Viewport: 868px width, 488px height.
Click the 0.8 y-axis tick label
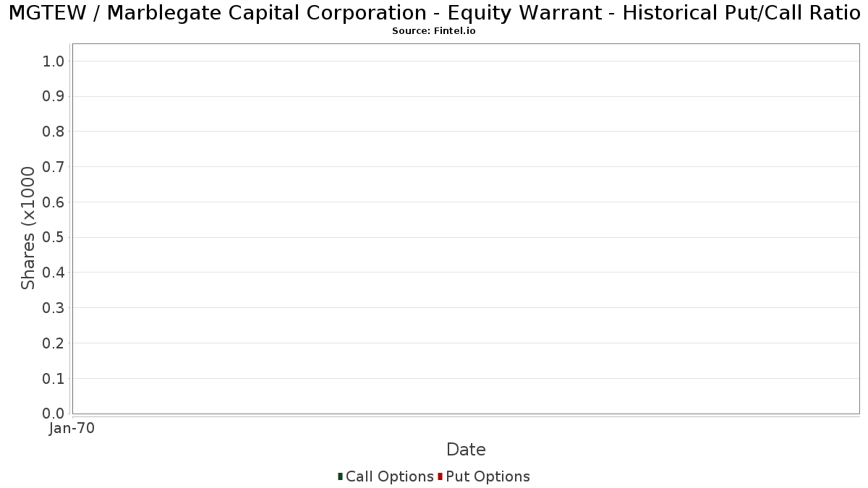point(54,132)
